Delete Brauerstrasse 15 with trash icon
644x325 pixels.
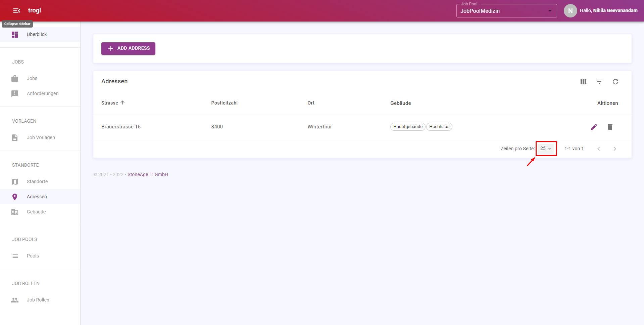click(x=610, y=127)
